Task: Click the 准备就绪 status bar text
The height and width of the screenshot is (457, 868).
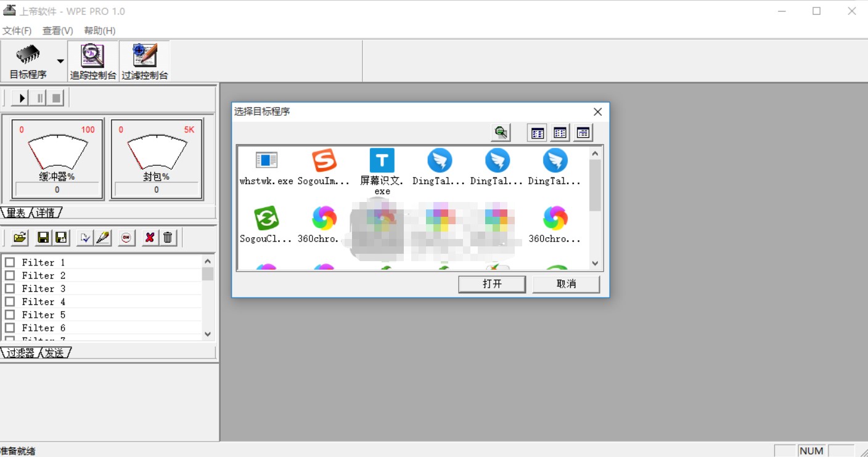Action: (18, 451)
